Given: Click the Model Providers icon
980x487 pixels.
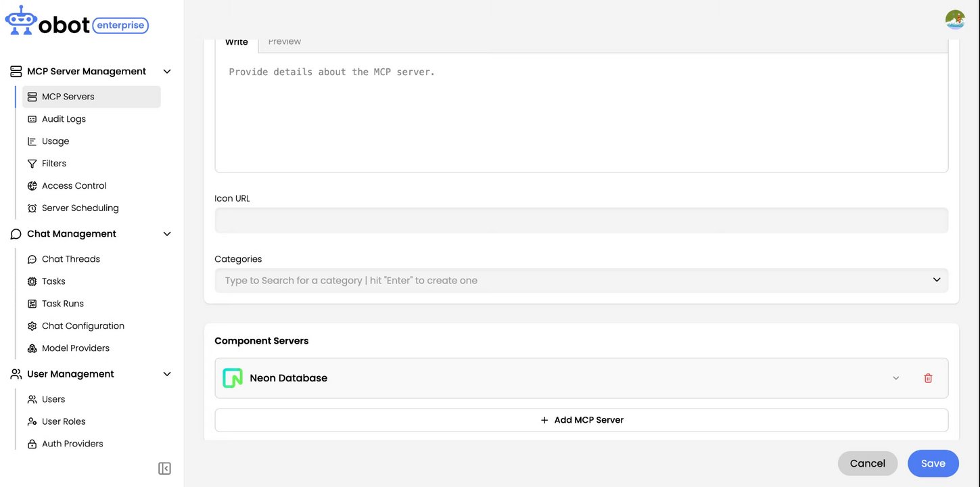Looking at the screenshot, I should tap(32, 348).
